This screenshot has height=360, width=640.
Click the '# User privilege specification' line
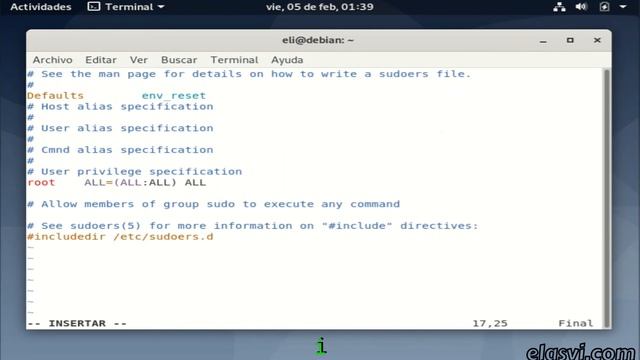(135, 172)
